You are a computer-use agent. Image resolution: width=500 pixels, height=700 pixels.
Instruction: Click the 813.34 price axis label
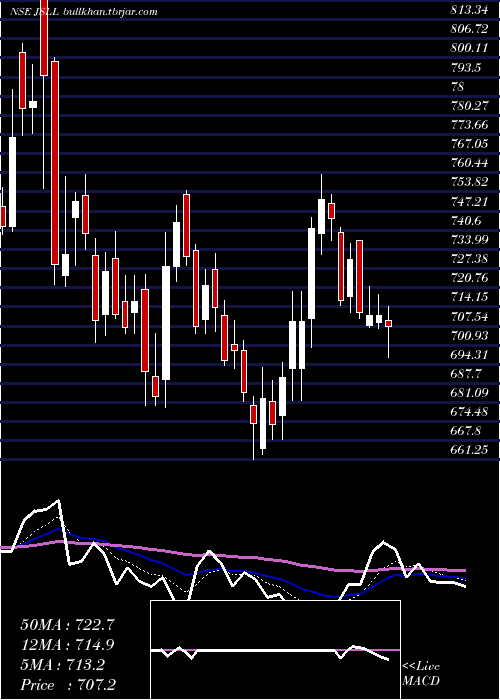pyautogui.click(x=469, y=10)
